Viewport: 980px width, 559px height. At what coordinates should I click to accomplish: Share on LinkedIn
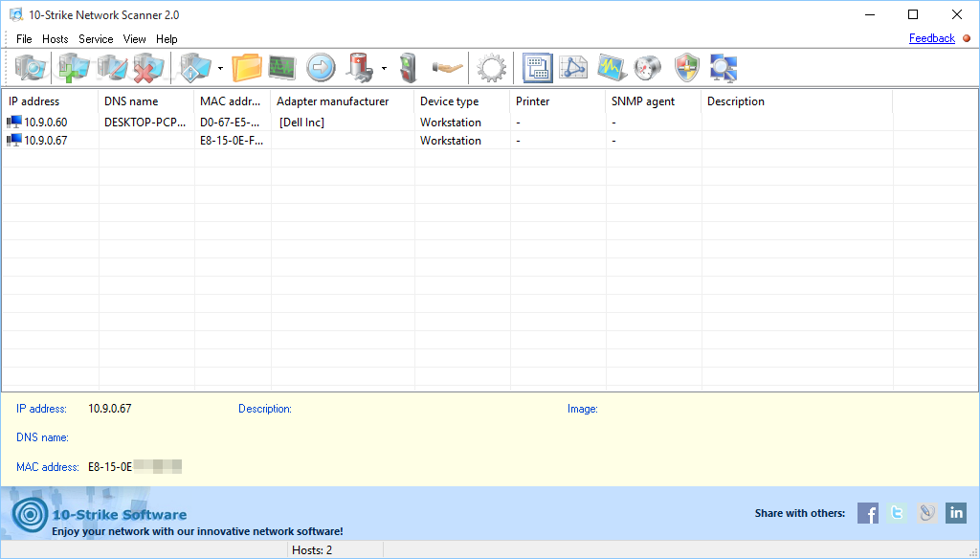(x=956, y=513)
